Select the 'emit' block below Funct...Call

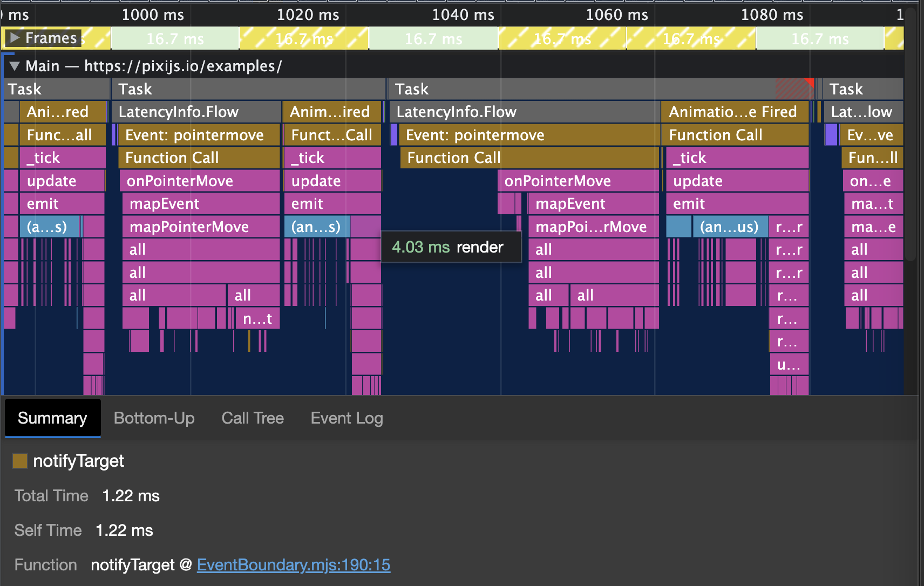point(332,203)
